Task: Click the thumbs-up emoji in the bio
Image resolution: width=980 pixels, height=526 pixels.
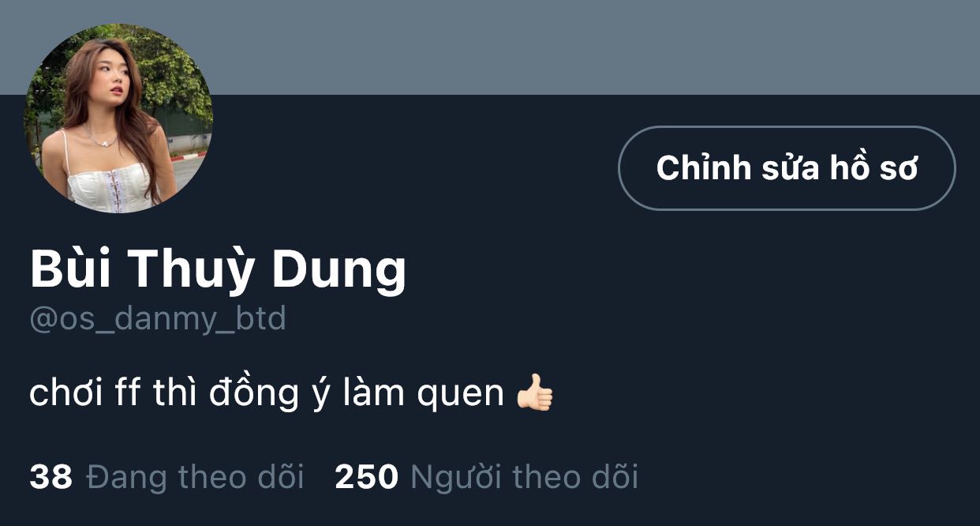Action: [x=535, y=393]
